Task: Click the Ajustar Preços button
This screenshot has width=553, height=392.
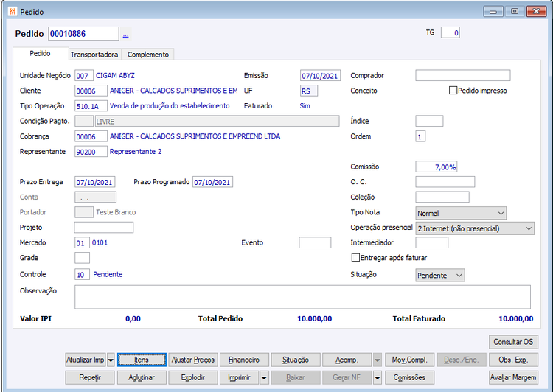Action: [x=193, y=360]
